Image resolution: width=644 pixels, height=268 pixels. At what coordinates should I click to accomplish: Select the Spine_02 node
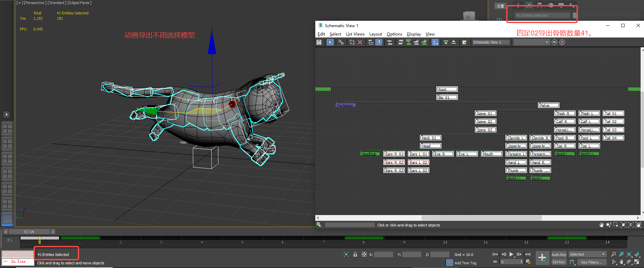(486, 121)
